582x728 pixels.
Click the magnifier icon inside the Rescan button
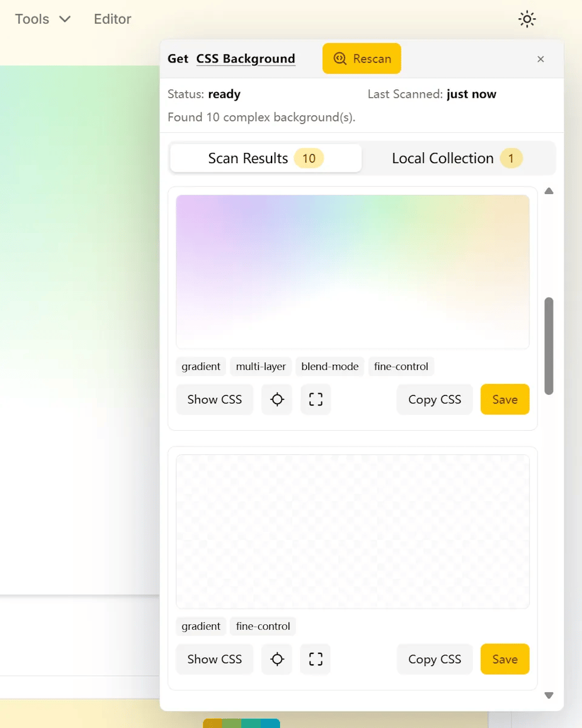pos(339,58)
